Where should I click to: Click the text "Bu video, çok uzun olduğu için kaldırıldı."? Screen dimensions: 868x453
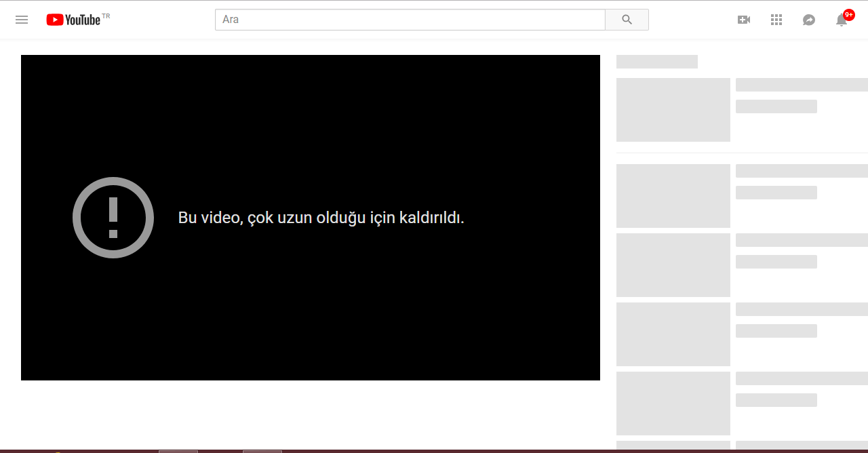321,218
